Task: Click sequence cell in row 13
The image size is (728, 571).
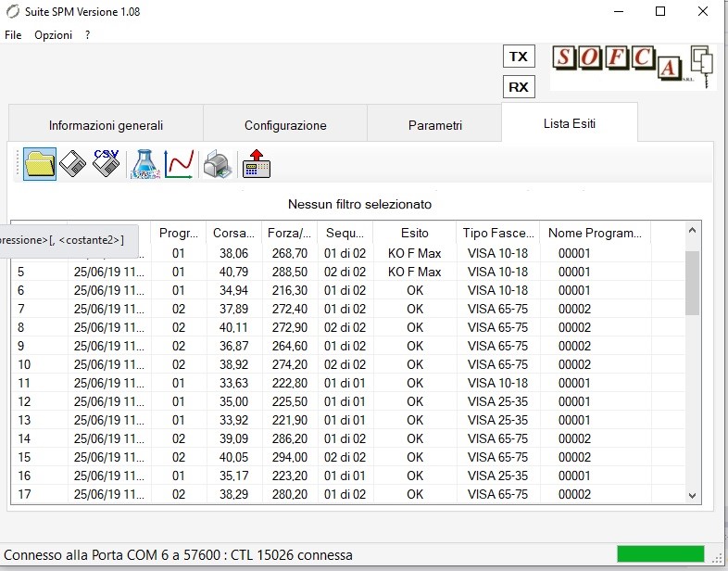Action: coord(345,421)
